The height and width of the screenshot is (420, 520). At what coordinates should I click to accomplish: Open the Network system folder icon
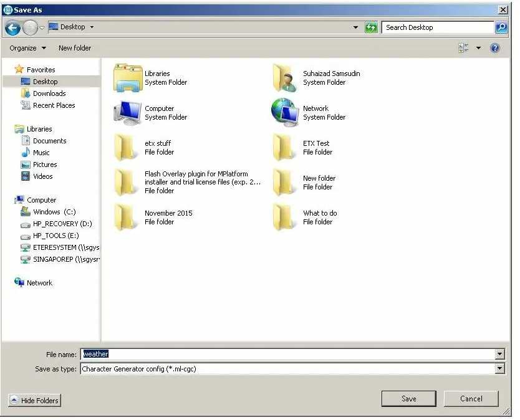click(x=286, y=113)
